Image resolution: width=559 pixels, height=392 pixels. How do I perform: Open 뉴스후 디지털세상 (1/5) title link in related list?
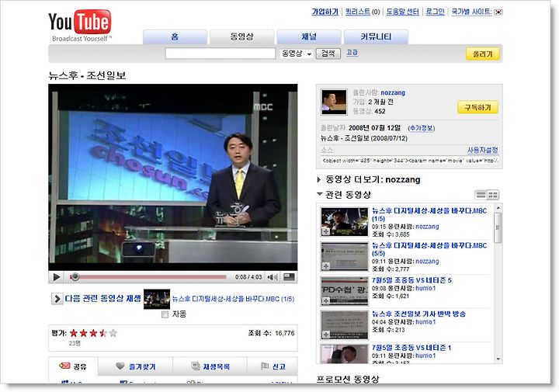pos(429,214)
